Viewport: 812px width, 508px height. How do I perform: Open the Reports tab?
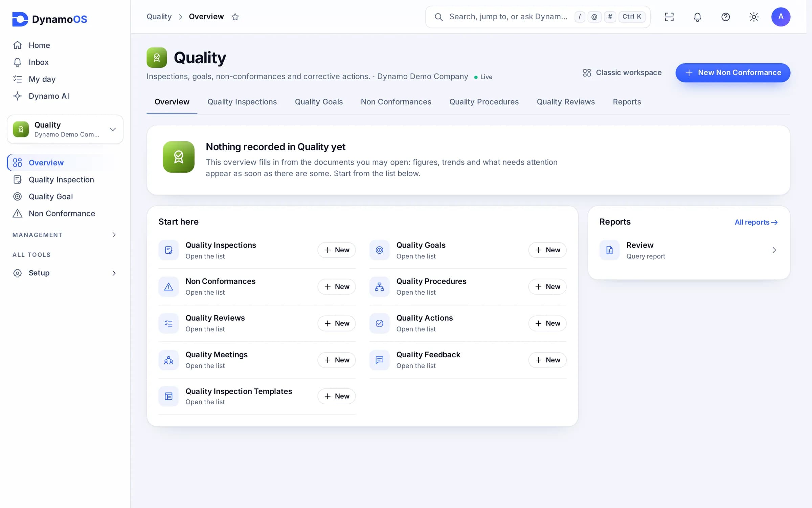627,102
